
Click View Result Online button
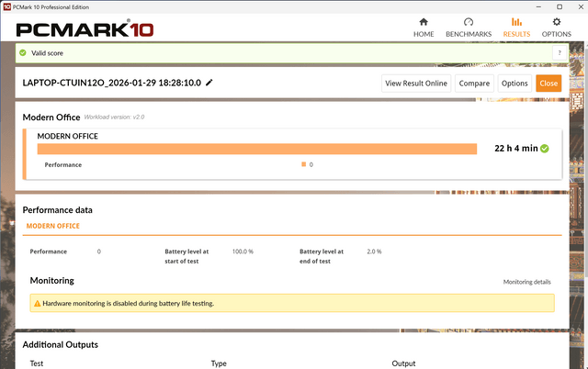(x=416, y=84)
